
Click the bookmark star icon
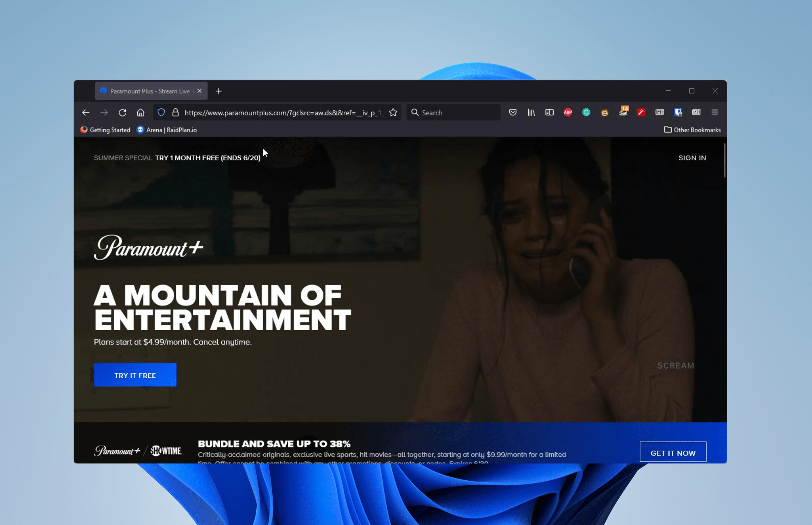tap(394, 112)
